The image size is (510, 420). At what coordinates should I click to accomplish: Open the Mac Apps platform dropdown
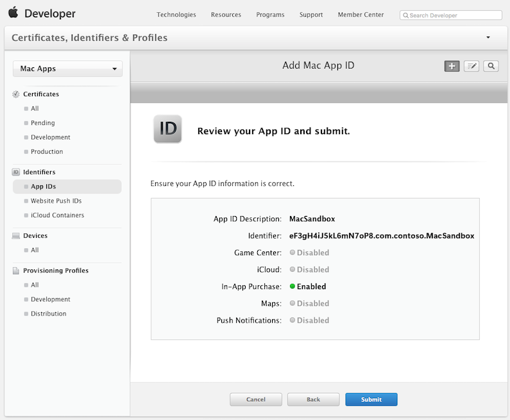(67, 69)
